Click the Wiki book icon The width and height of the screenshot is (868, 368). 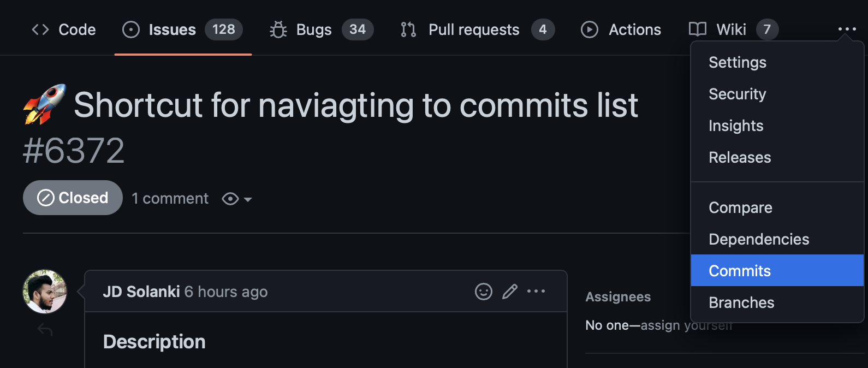click(697, 29)
